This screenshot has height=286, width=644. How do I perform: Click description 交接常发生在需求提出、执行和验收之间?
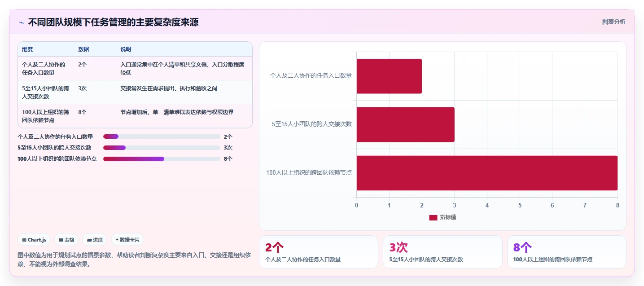(x=169, y=88)
